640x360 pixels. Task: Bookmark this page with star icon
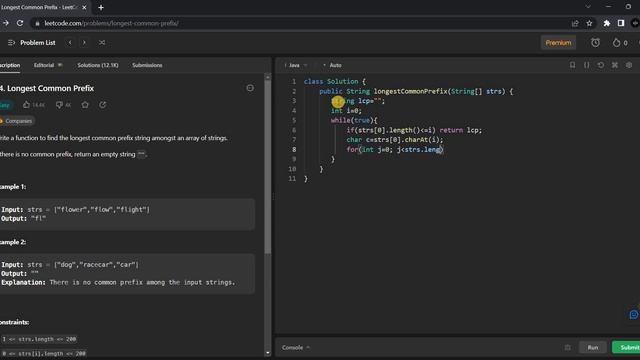(x=589, y=23)
